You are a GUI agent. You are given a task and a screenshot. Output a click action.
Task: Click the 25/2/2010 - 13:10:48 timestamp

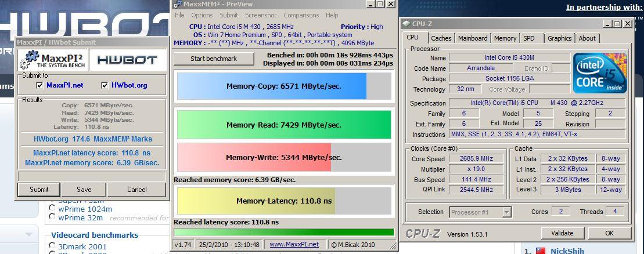click(x=229, y=245)
